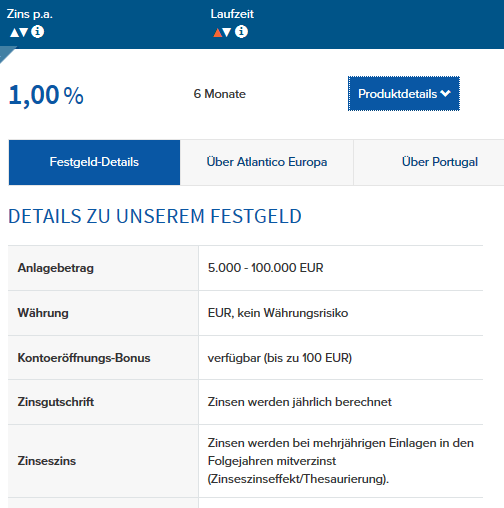Click the Anlagebetrag row label

click(56, 268)
